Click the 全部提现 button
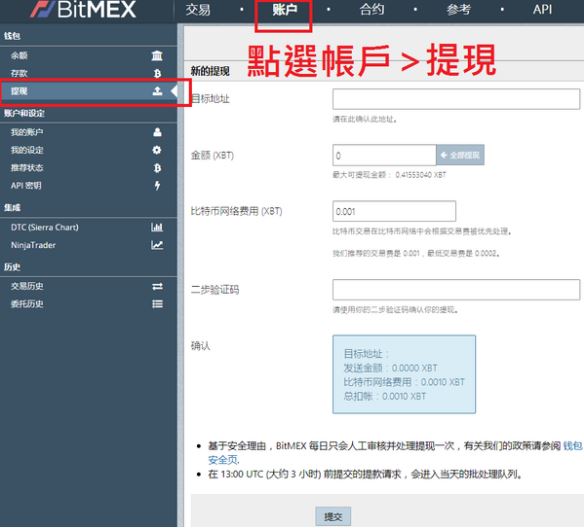Screen dimensions: 584x528 [x=460, y=155]
